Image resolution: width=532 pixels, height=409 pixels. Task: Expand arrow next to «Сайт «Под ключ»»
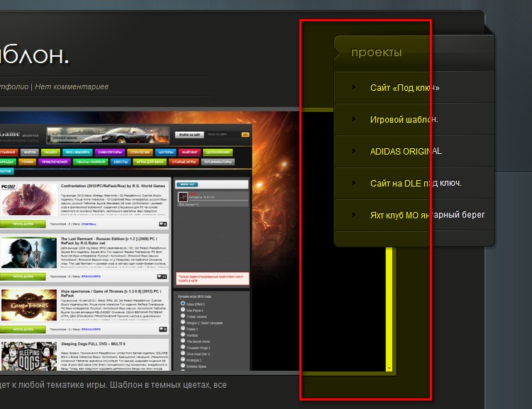tap(354, 88)
